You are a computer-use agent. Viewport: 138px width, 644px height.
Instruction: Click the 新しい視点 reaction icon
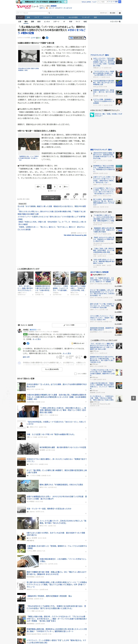click(x=83, y=197)
